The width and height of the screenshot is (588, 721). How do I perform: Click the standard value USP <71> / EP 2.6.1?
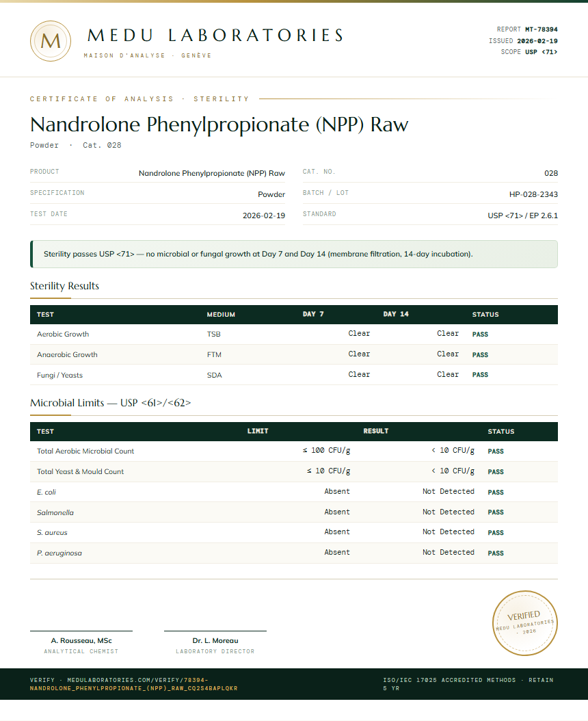[x=523, y=215]
